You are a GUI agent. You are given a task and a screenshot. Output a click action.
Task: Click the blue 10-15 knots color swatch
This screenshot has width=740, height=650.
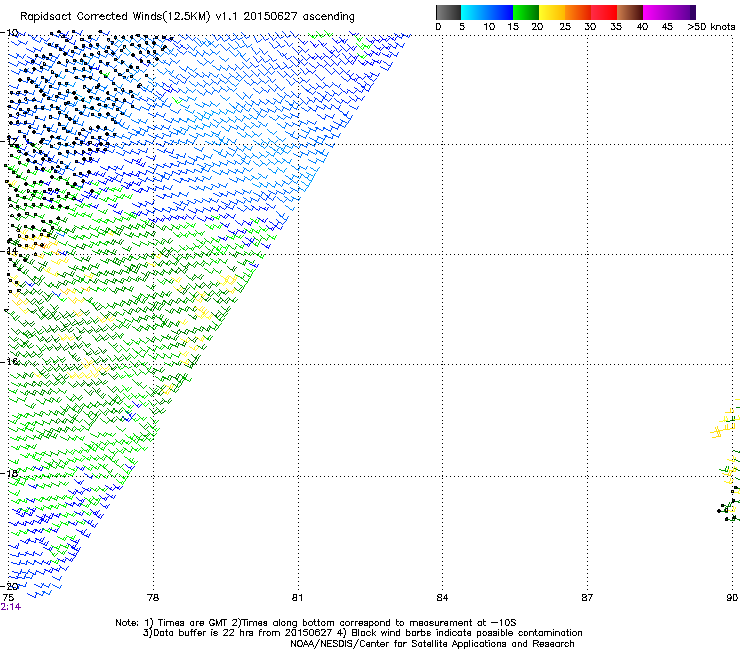pyautogui.click(x=500, y=12)
